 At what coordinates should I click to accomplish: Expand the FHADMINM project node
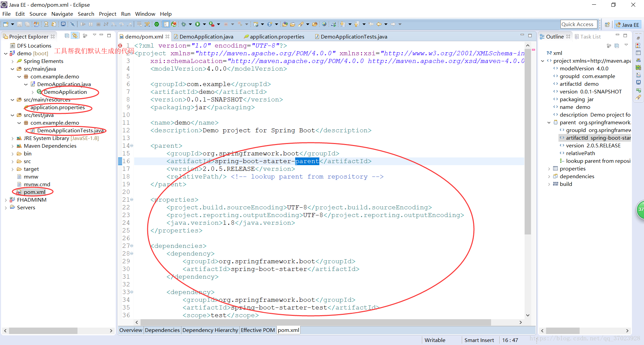(6, 200)
